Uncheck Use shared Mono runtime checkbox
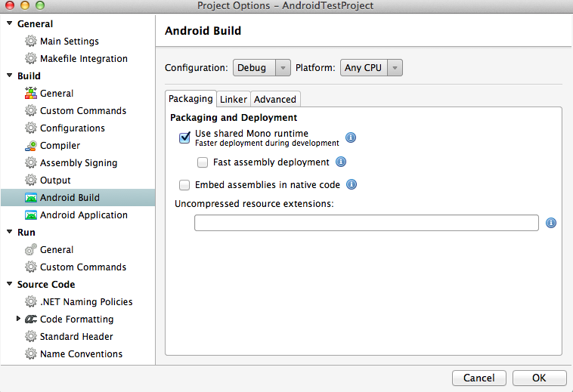573x392 pixels. (184, 137)
